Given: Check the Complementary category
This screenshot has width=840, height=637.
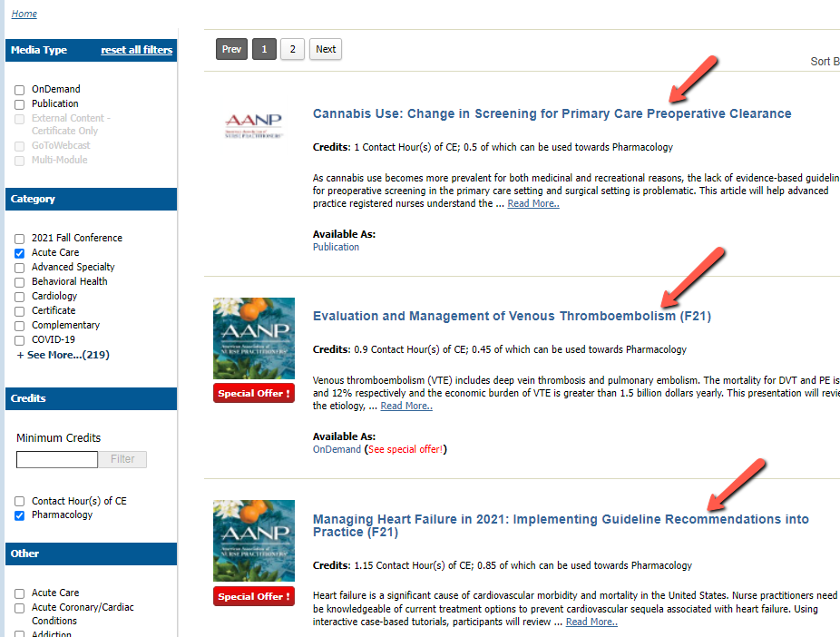Looking at the screenshot, I should [19, 326].
